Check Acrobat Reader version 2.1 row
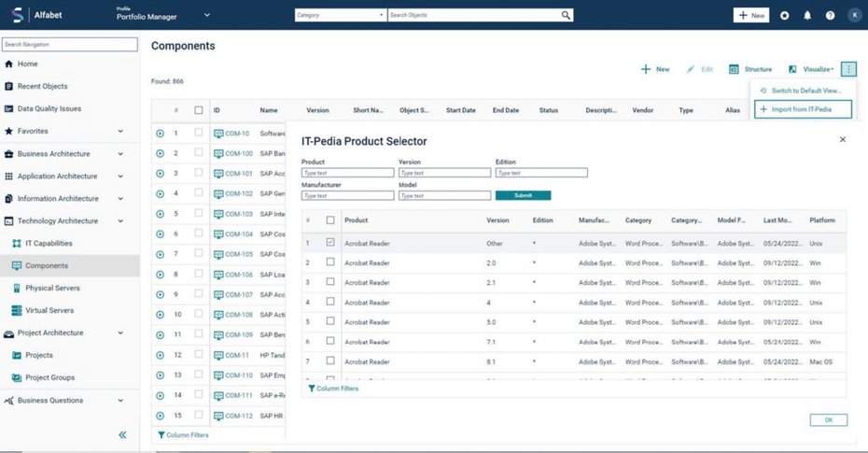Screen dimensions: 868x453 330,282
